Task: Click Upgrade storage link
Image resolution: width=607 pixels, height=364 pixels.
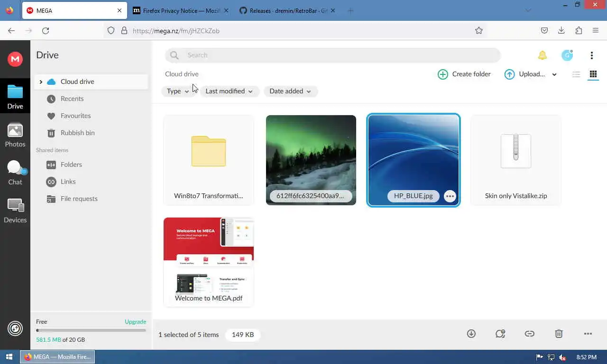Action: pos(135,321)
